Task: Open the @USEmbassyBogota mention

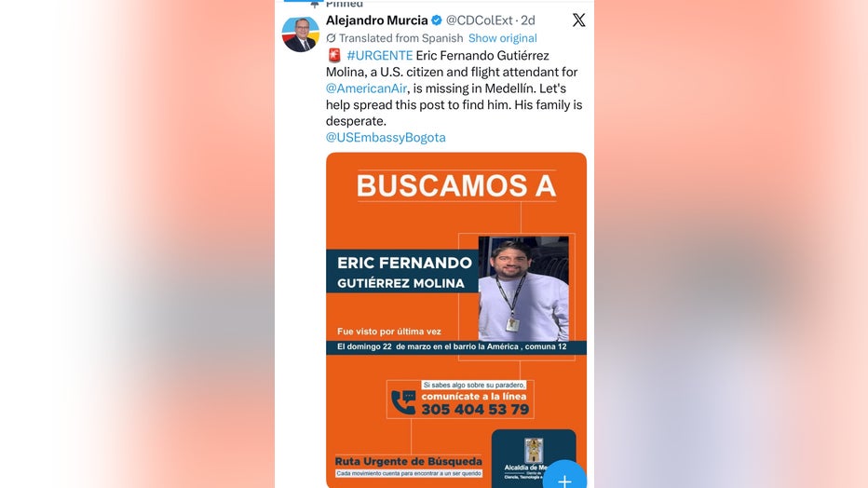Action: pyautogui.click(x=386, y=137)
